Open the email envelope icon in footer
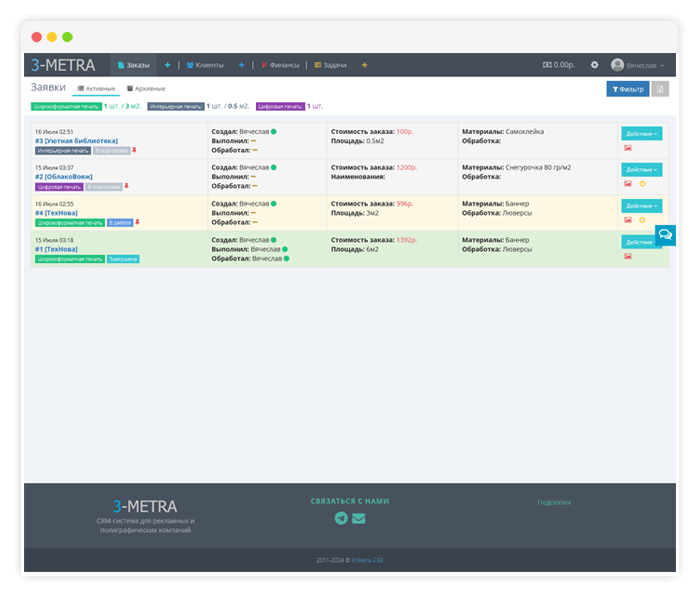 click(358, 518)
